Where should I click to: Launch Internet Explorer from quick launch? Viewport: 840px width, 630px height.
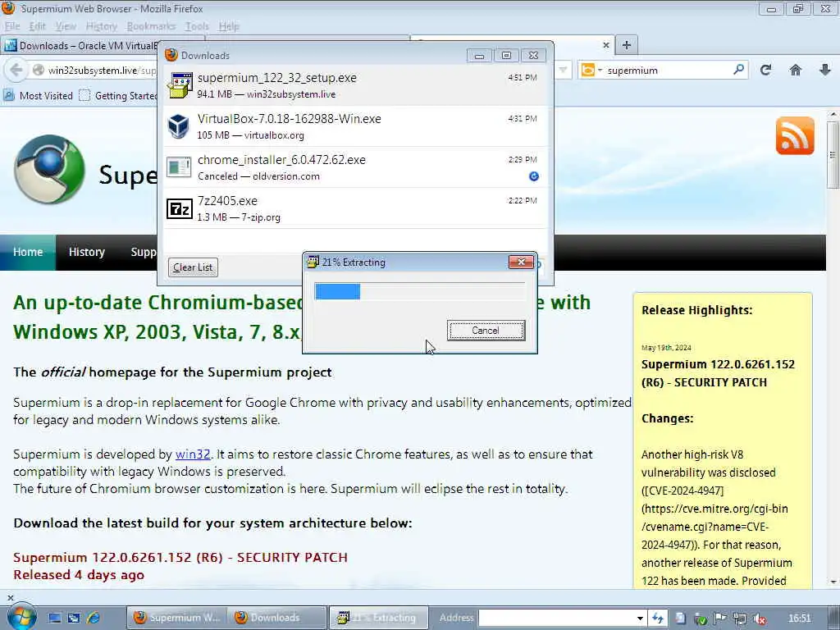tap(94, 618)
